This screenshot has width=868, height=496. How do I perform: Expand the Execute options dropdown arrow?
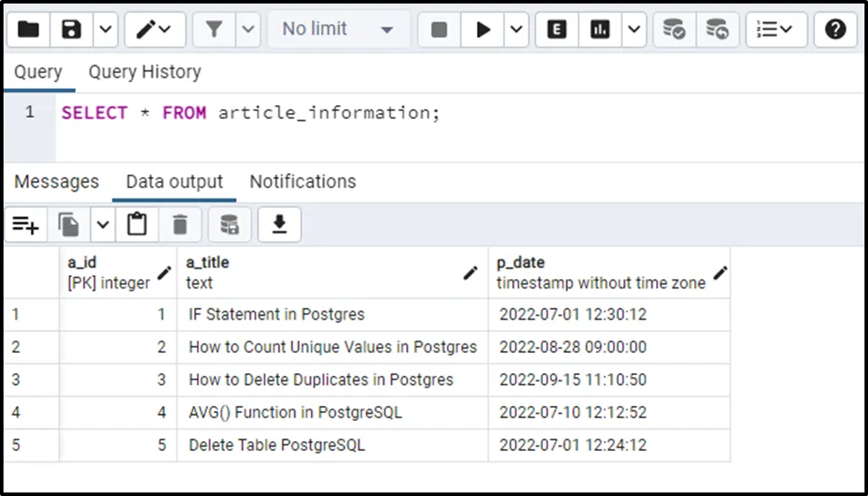(x=516, y=29)
